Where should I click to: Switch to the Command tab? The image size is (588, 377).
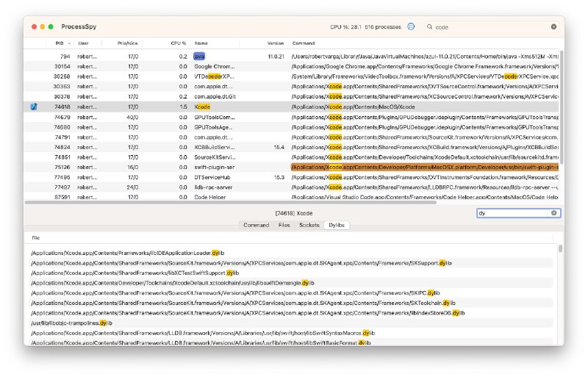coord(256,225)
